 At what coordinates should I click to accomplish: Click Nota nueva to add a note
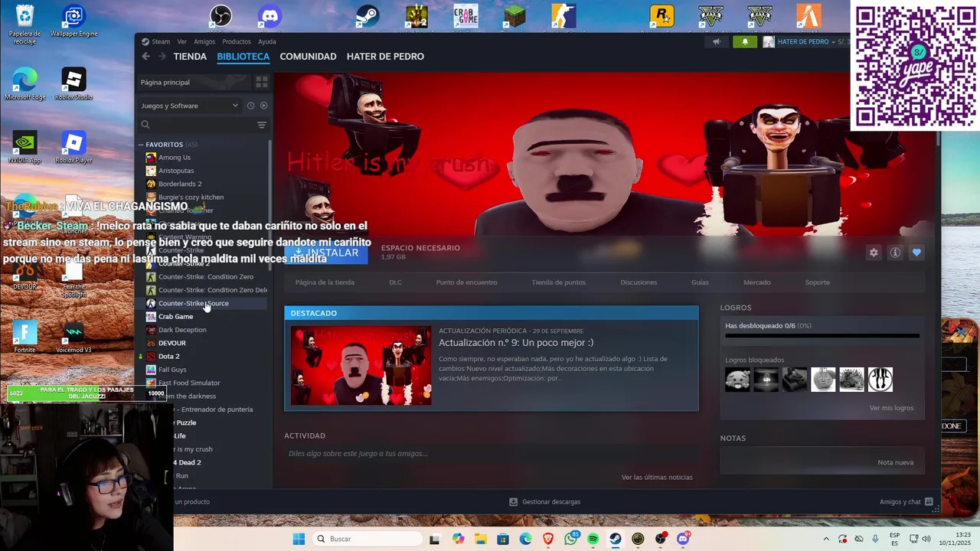click(895, 462)
